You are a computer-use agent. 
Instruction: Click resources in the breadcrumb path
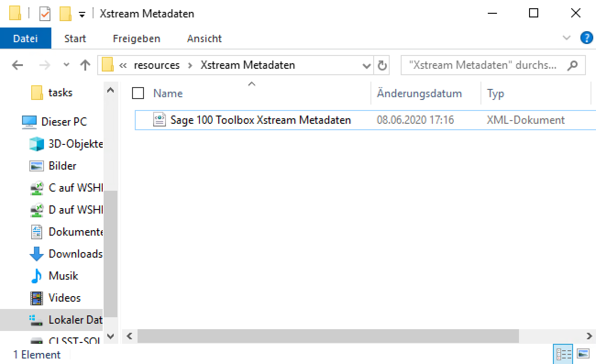(x=156, y=65)
